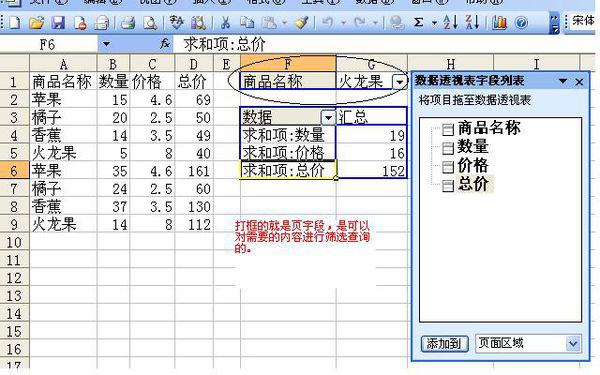Open the 数据 field dropdown arrow

click(328, 118)
